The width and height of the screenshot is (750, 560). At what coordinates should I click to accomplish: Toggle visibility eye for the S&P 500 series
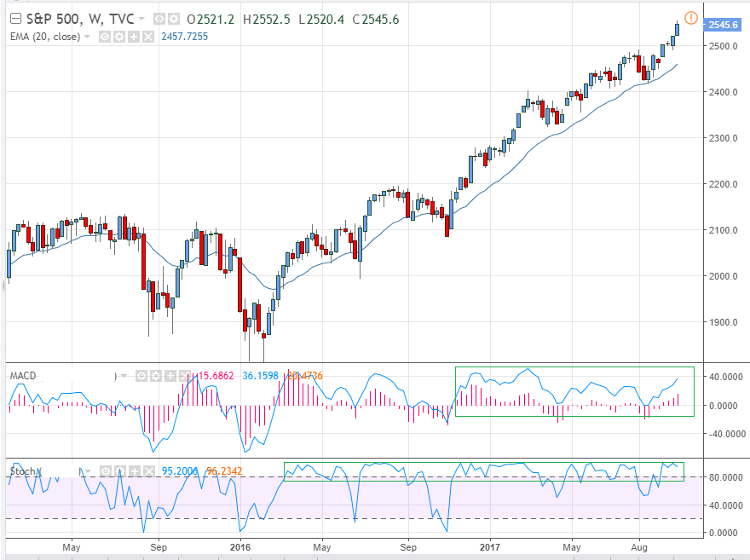coord(159,19)
